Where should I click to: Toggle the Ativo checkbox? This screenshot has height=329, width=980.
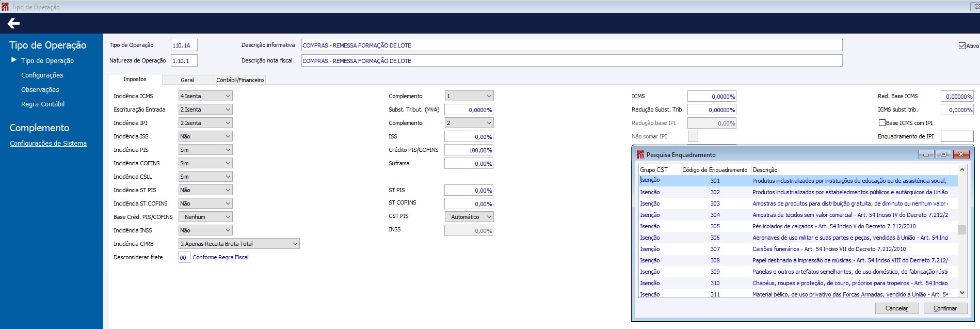pyautogui.click(x=962, y=46)
